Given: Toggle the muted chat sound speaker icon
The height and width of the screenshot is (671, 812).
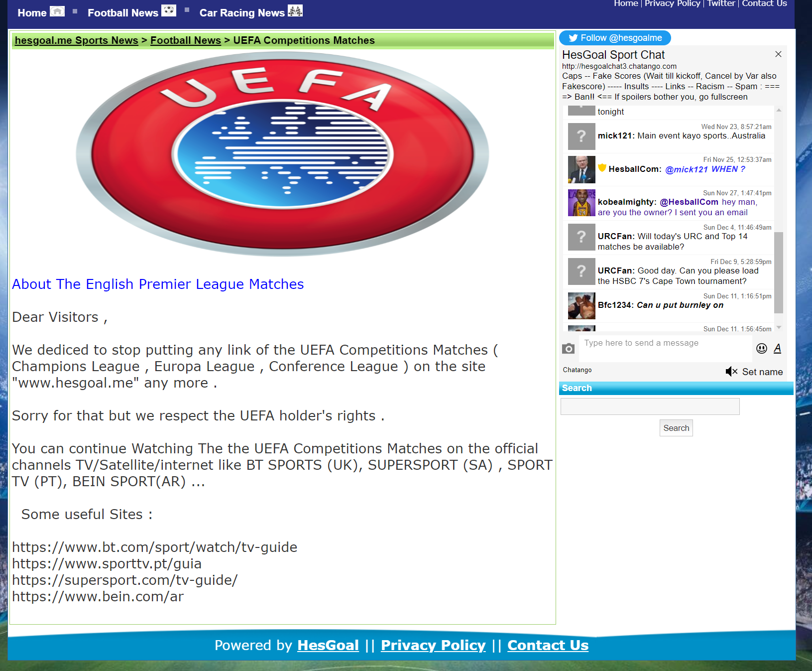Looking at the screenshot, I should 731,372.
